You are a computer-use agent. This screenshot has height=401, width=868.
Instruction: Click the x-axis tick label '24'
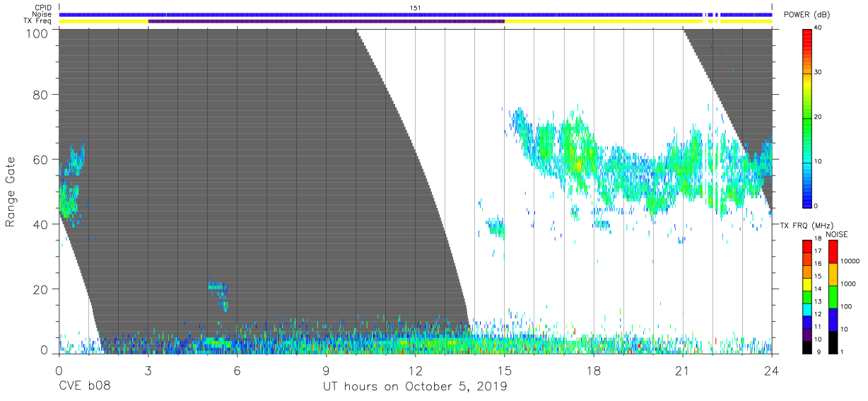click(771, 371)
